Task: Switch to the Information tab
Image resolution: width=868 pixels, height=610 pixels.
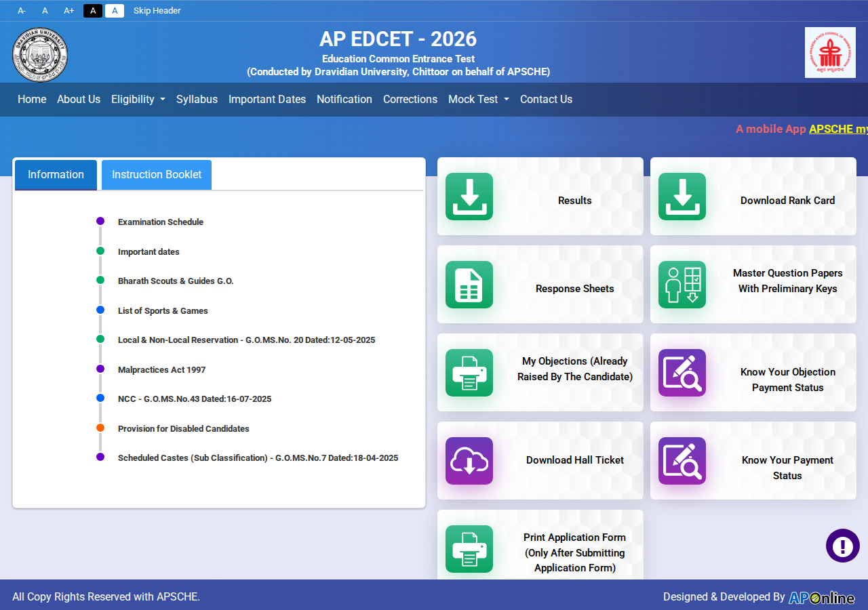Action: click(56, 175)
